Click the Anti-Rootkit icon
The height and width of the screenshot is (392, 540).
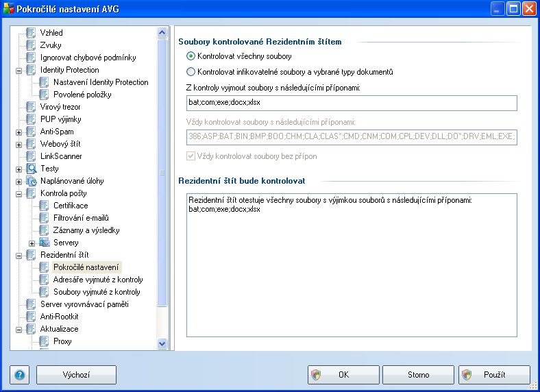tap(31, 317)
